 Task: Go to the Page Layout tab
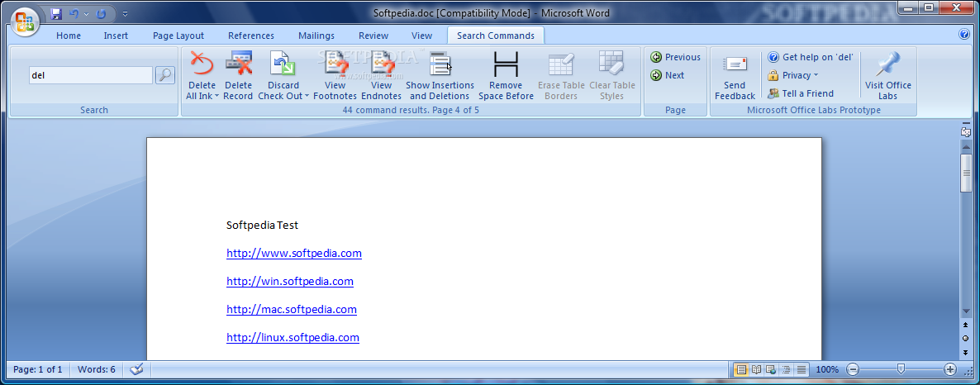(x=178, y=36)
